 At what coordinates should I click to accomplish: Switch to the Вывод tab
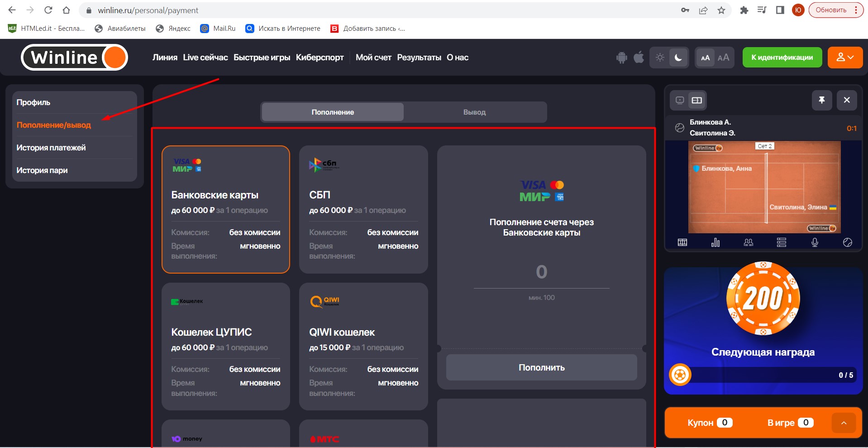coord(474,112)
